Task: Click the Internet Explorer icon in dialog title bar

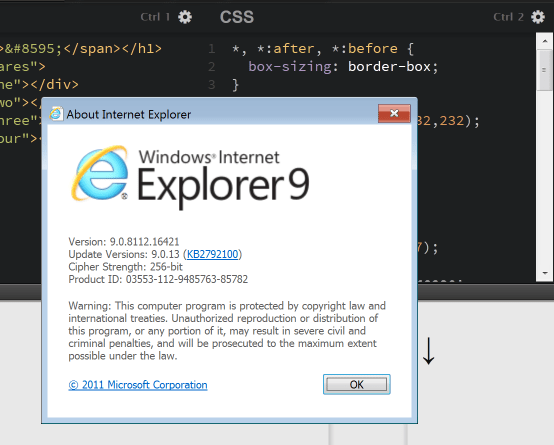Action: click(x=56, y=114)
